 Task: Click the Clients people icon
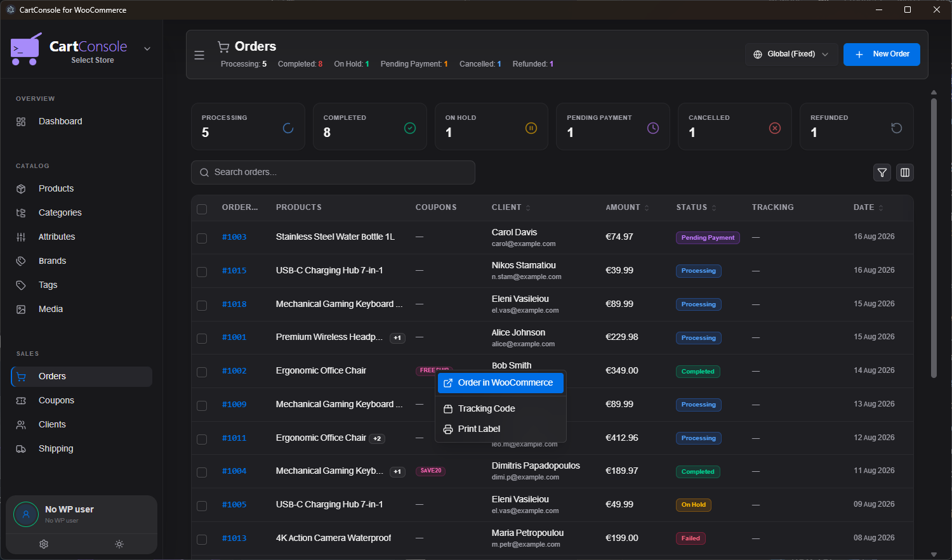pyautogui.click(x=21, y=425)
